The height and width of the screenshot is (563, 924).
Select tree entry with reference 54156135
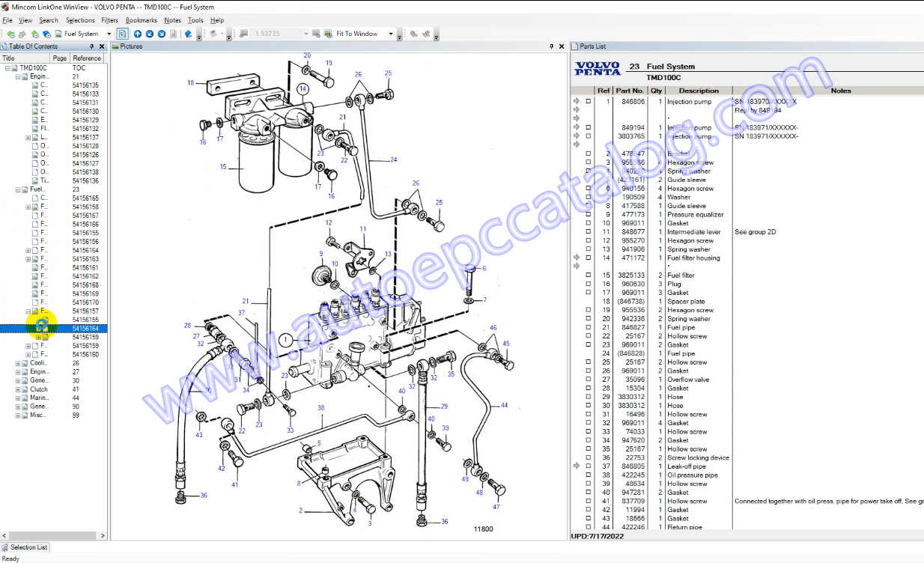85,85
